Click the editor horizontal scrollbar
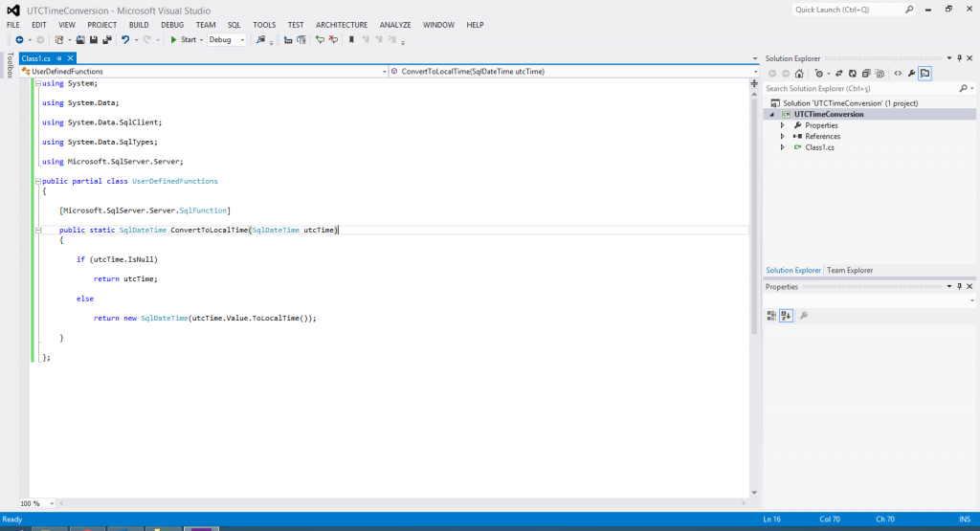The height and width of the screenshot is (531, 980). pyautogui.click(x=400, y=503)
